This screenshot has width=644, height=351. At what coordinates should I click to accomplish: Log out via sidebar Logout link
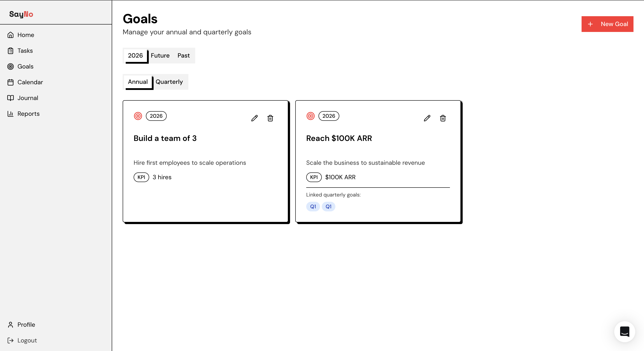click(27, 340)
